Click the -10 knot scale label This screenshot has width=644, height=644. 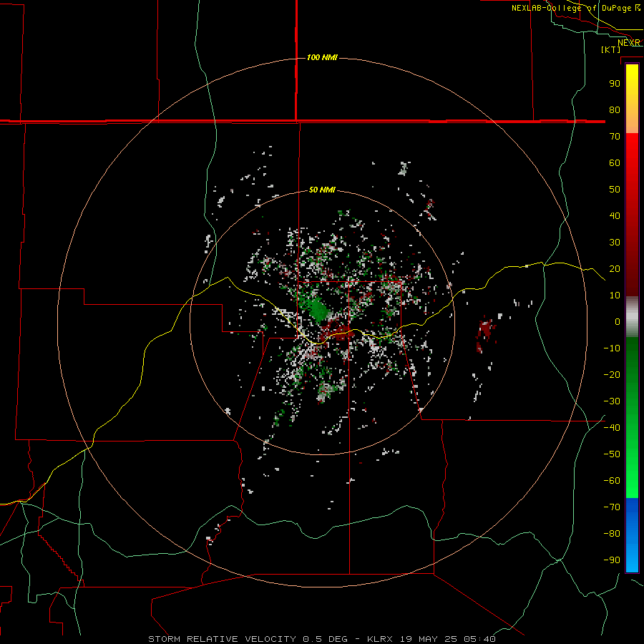(612, 348)
